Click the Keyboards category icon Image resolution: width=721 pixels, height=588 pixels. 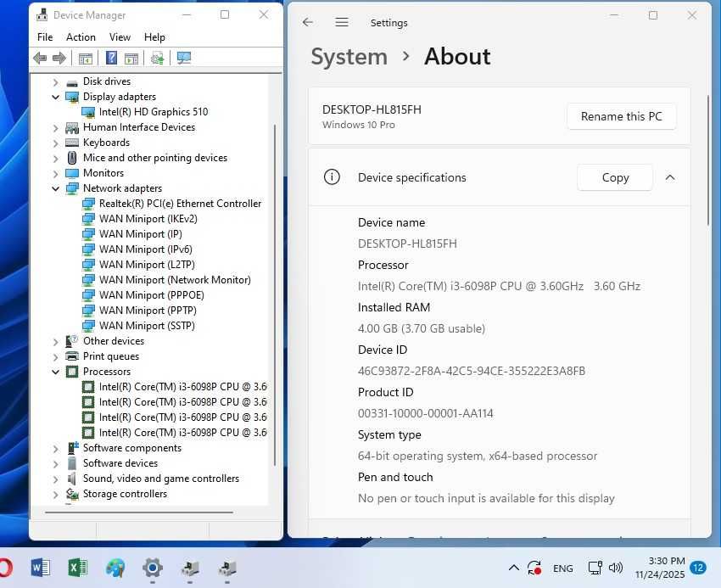[72, 143]
